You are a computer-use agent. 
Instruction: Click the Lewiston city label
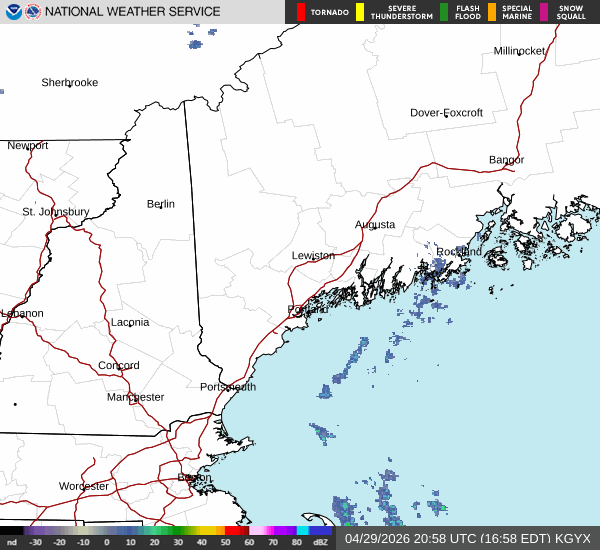click(x=313, y=255)
